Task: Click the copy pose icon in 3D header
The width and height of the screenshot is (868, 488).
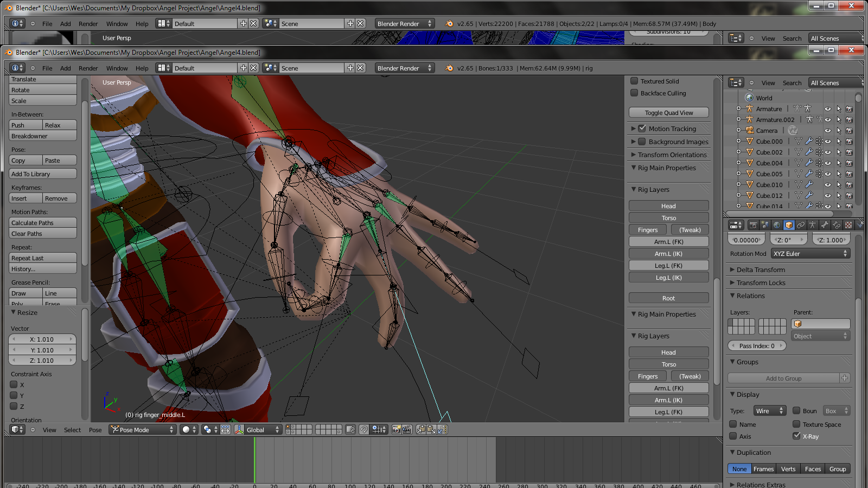Action: click(421, 429)
